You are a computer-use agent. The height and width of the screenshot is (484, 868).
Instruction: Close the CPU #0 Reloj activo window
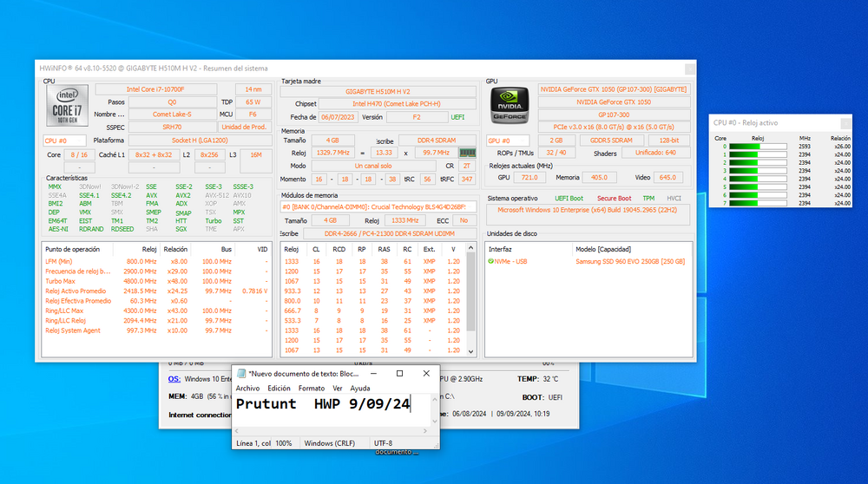tap(845, 123)
